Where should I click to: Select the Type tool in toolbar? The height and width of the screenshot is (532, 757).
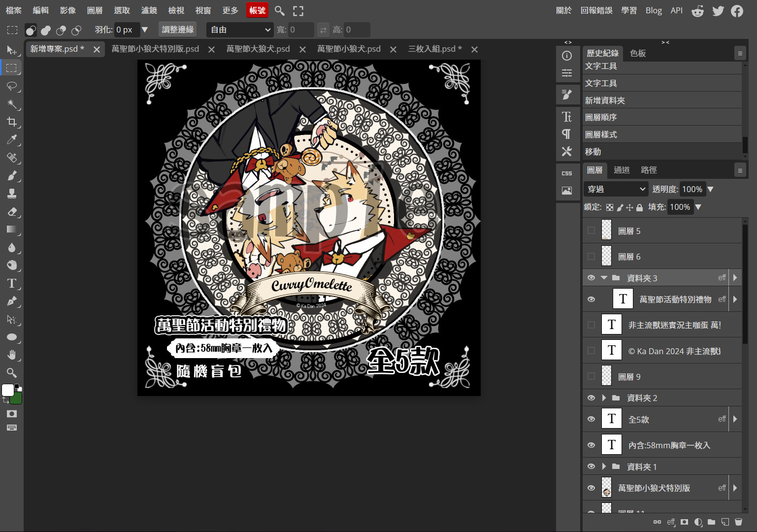(12, 283)
